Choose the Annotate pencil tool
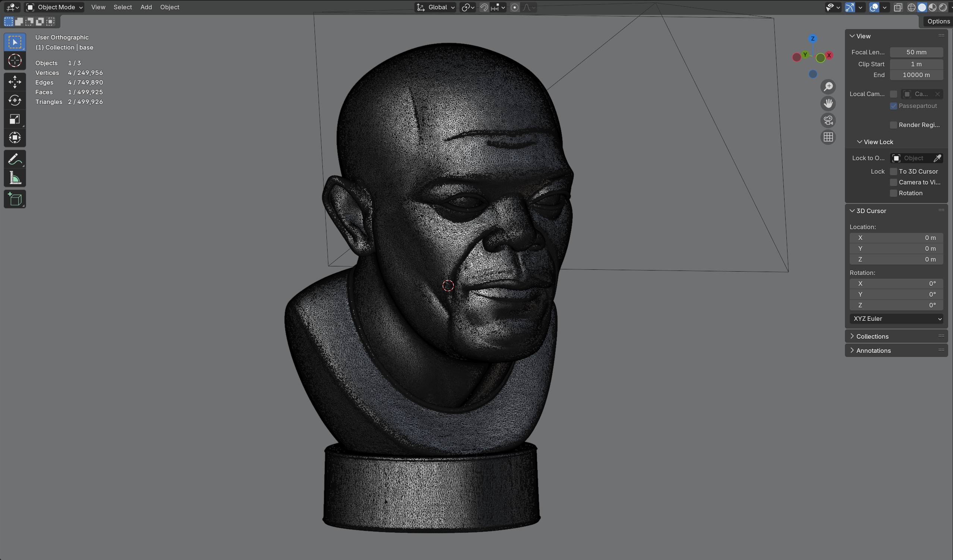 tap(15, 159)
